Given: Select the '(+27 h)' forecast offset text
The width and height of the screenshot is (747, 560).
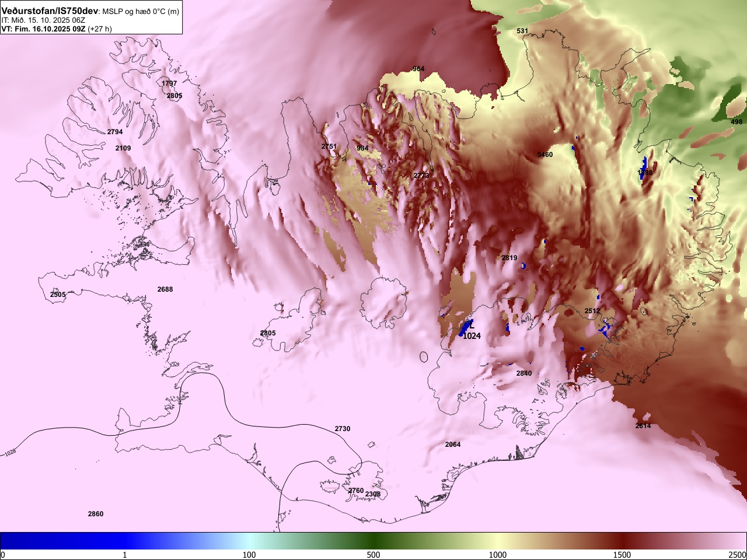Looking at the screenshot, I should point(99,29).
